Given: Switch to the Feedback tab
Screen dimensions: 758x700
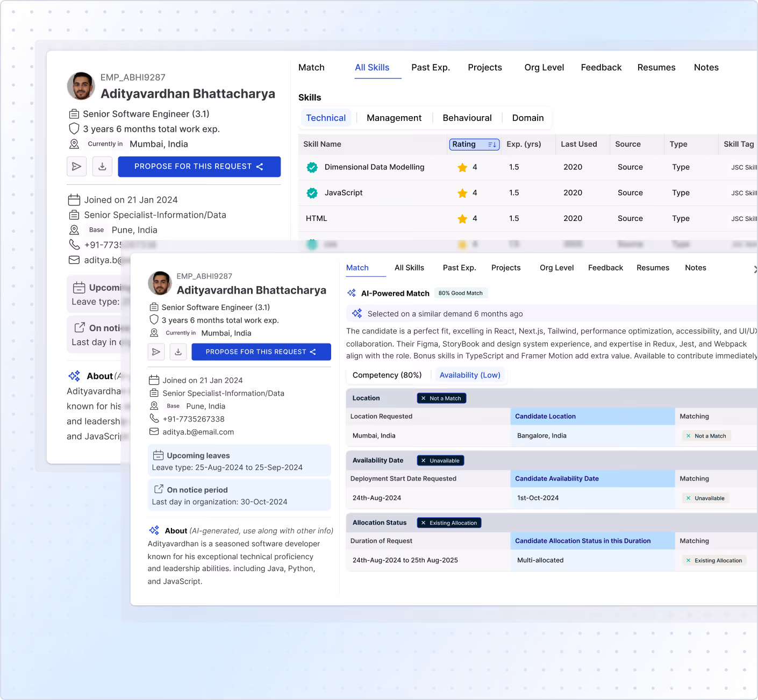Looking at the screenshot, I should 605,267.
